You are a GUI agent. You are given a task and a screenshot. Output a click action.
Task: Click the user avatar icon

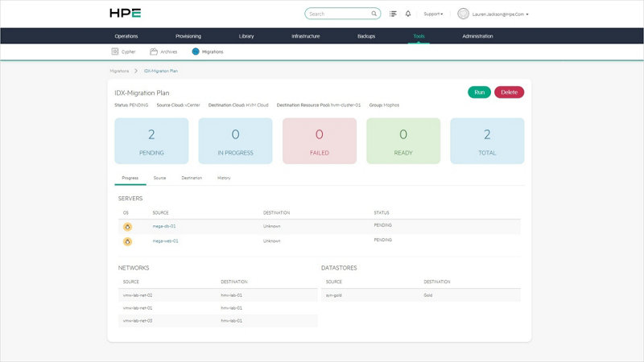click(x=464, y=14)
